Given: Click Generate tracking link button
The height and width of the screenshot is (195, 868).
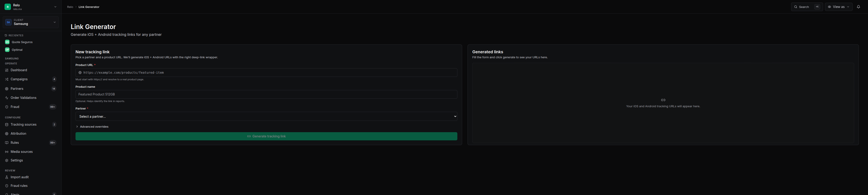Looking at the screenshot, I should click(266, 136).
